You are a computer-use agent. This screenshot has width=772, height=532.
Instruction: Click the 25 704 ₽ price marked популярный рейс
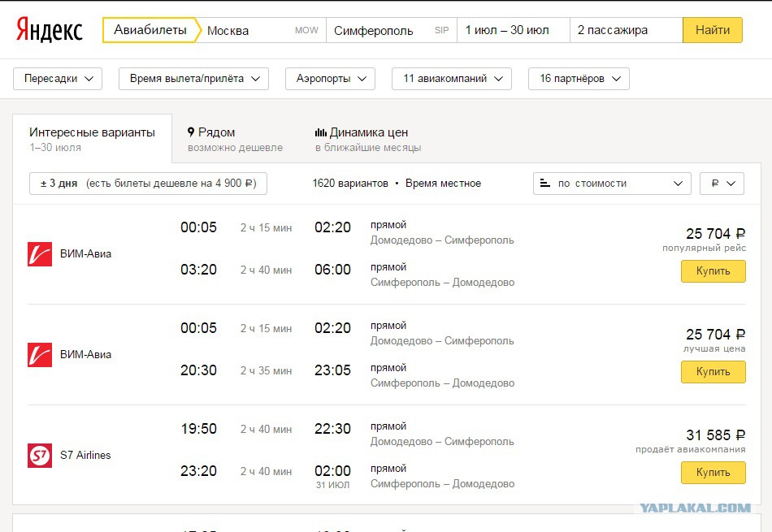tap(716, 233)
